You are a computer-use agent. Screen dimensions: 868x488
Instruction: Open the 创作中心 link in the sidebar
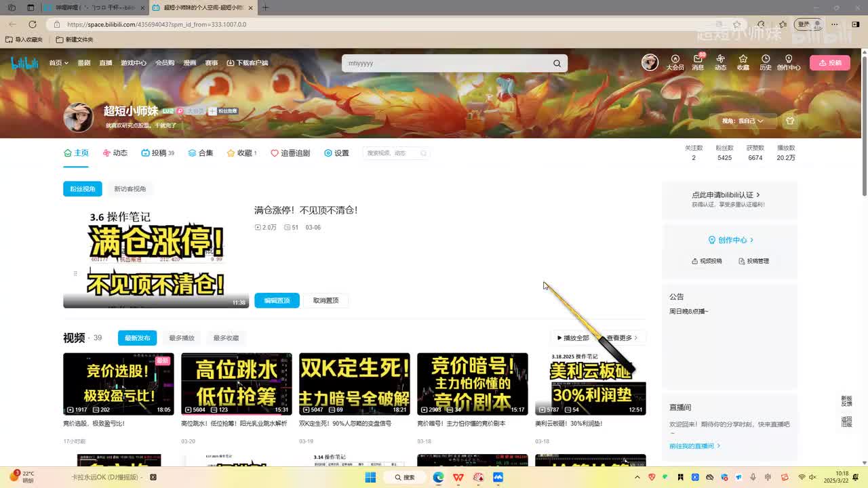point(731,240)
